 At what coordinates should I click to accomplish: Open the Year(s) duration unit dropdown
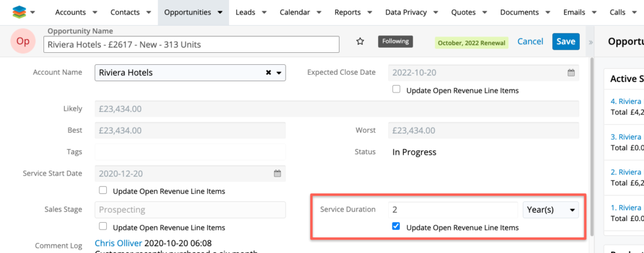point(551,210)
